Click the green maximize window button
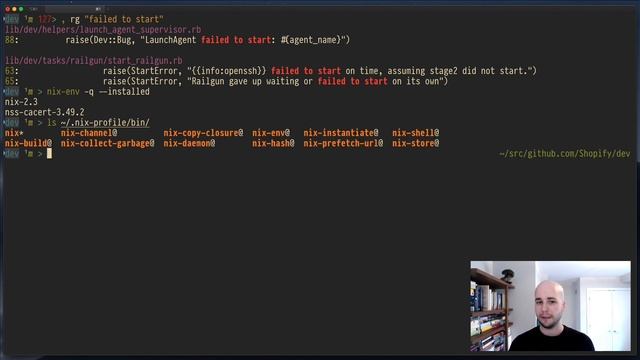This screenshot has height=360, width=640. click(x=21, y=9)
